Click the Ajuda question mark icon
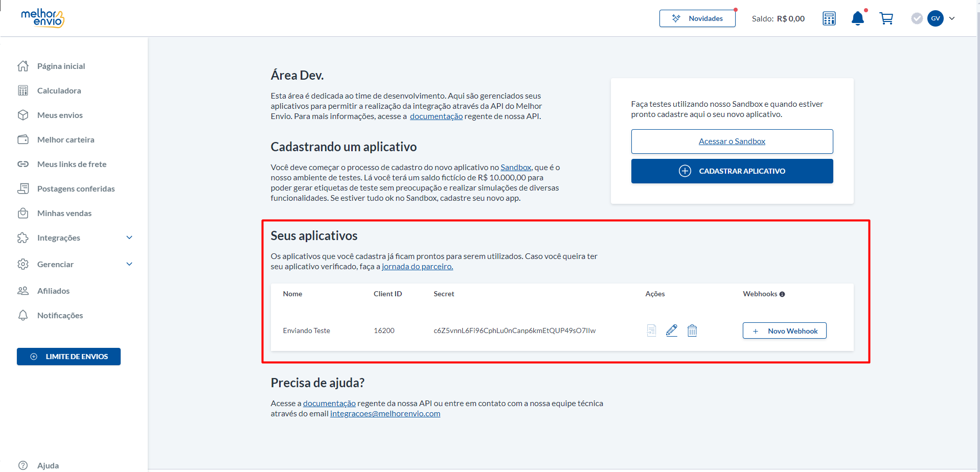The height and width of the screenshot is (472, 980). tap(23, 465)
